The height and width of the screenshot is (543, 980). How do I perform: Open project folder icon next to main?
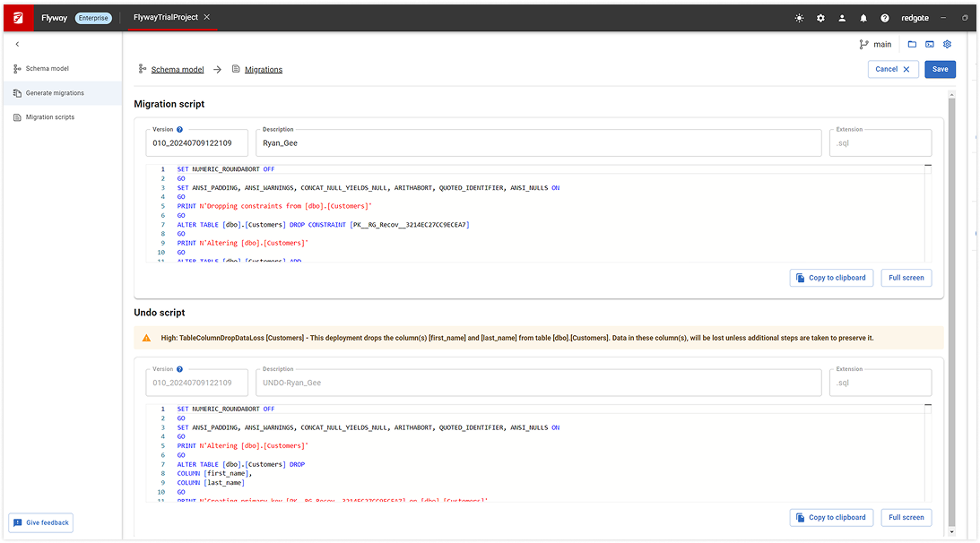912,44
